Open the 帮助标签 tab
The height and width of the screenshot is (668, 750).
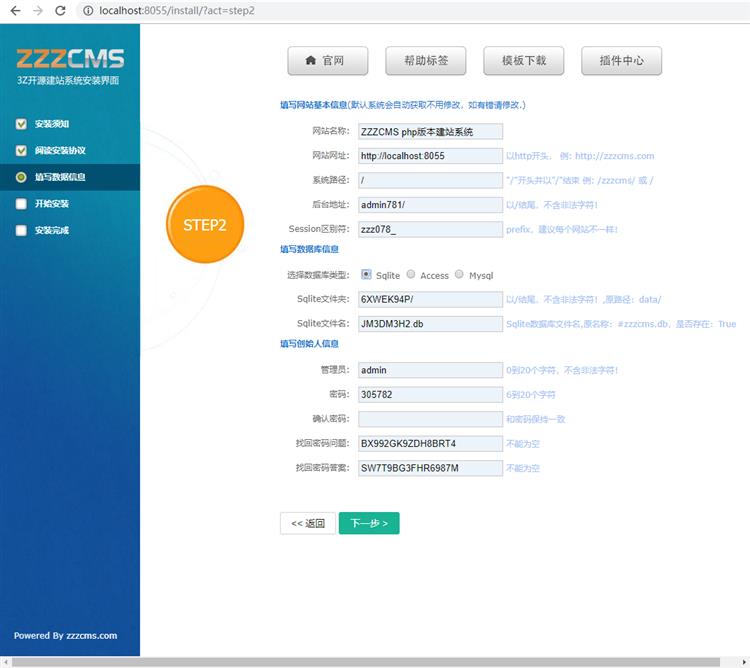click(425, 60)
